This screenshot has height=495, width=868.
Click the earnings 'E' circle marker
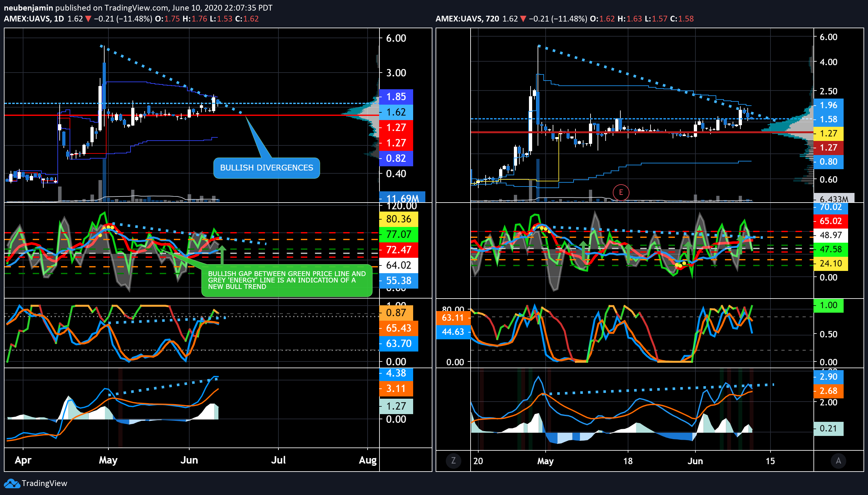point(621,192)
